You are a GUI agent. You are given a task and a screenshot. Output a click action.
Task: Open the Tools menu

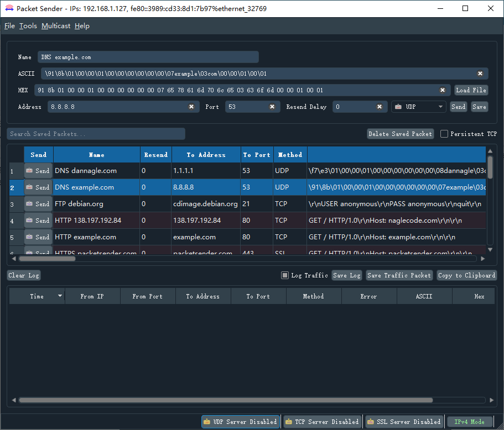(x=28, y=26)
